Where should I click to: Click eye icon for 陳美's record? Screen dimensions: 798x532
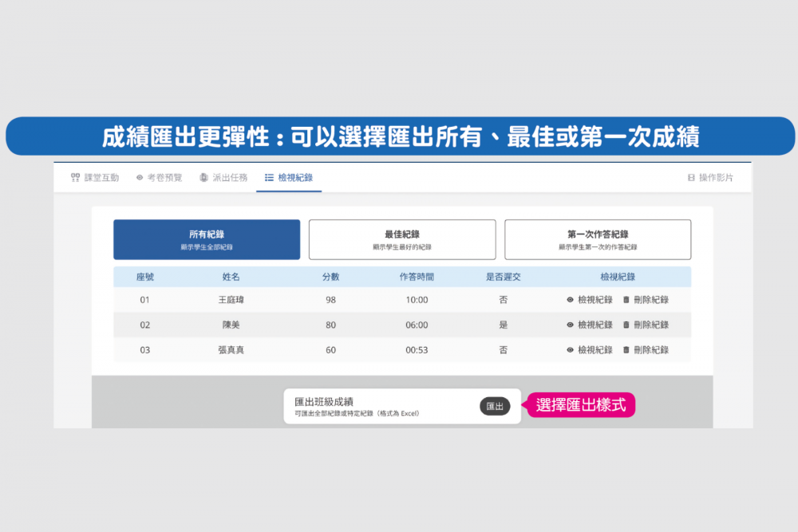(570, 325)
